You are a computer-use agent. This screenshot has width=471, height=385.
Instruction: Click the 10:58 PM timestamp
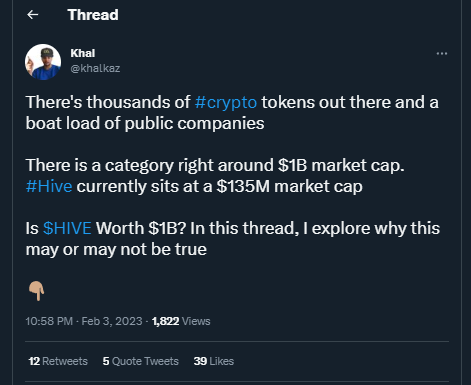tap(49, 321)
